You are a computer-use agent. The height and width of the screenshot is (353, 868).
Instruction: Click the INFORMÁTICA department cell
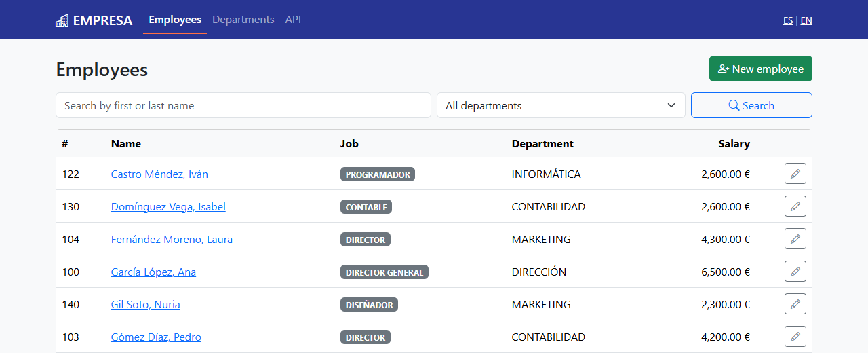tap(547, 174)
